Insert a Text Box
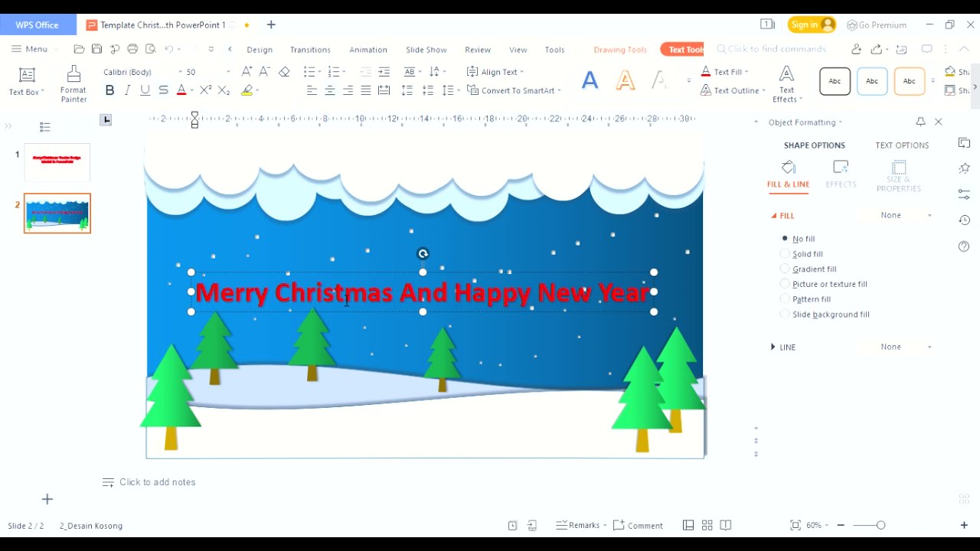This screenshot has height=551, width=980. [27, 81]
